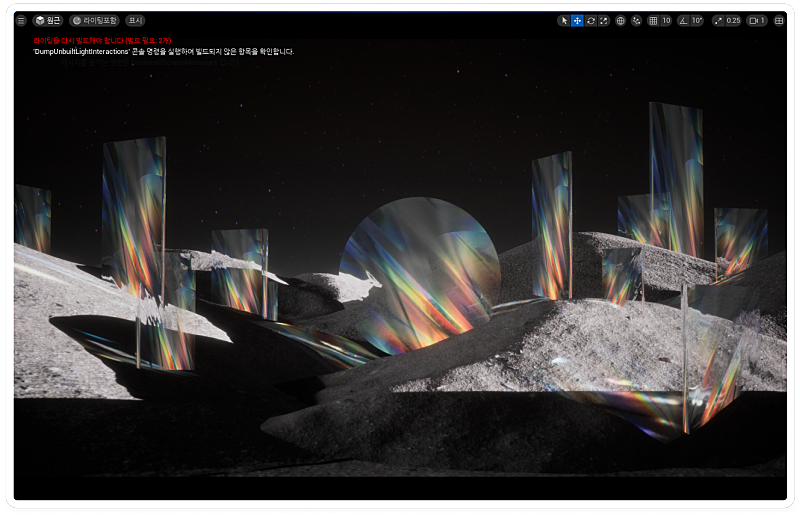Open viewport layout switcher icon
800x515 pixels.
(779, 20)
